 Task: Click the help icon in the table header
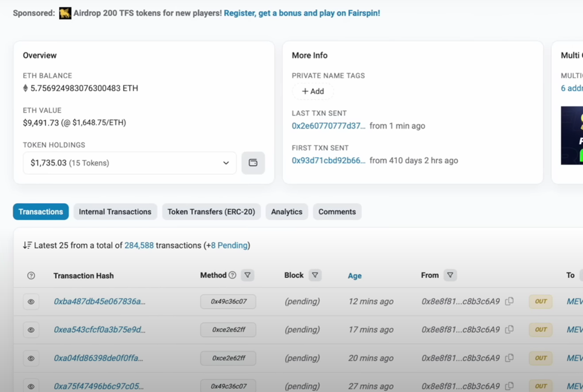31,275
